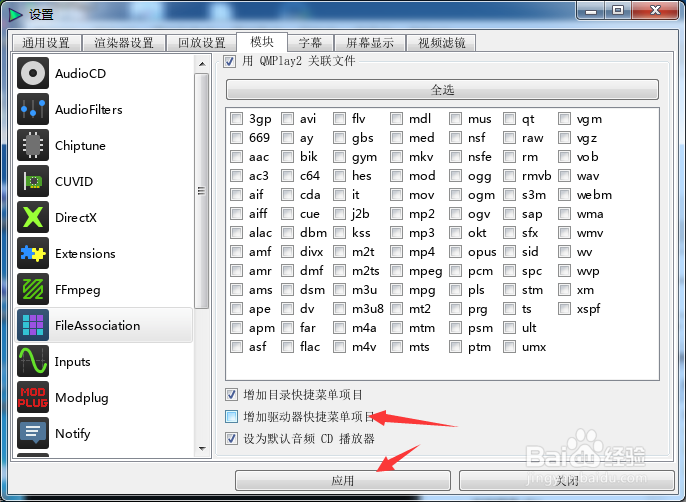
Task: Check the rmvb file type box
Action: coord(509,176)
